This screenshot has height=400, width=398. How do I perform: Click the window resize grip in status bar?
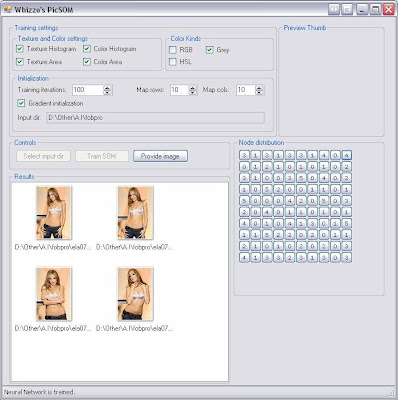click(x=391, y=393)
